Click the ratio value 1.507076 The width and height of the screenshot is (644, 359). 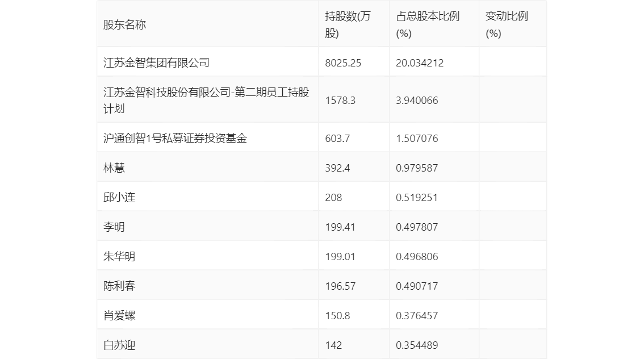point(417,139)
